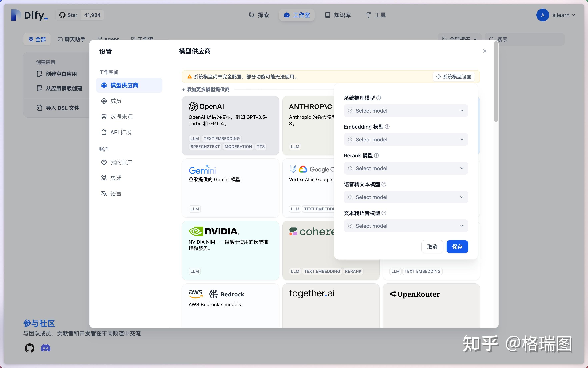Open the 知识库 tab

338,15
